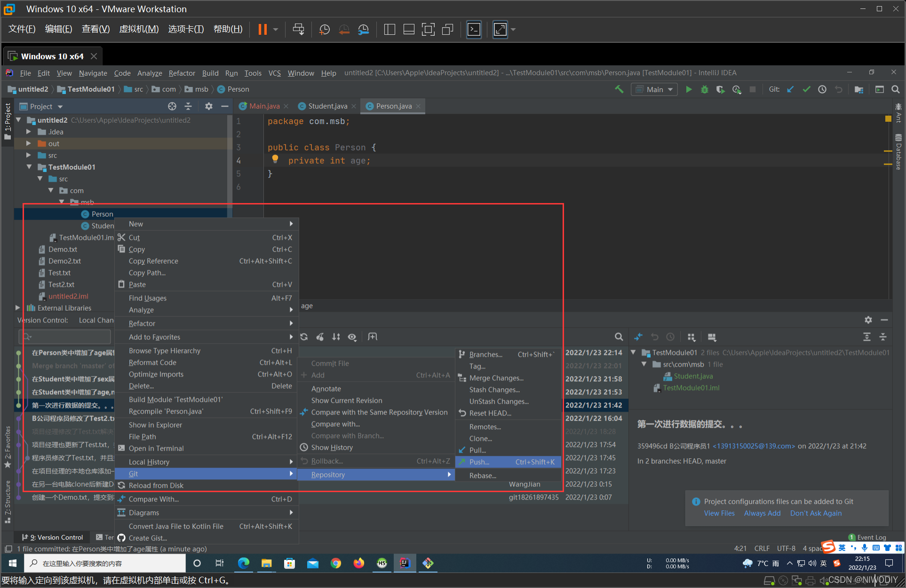Click the Windows Start button

tap(13, 563)
